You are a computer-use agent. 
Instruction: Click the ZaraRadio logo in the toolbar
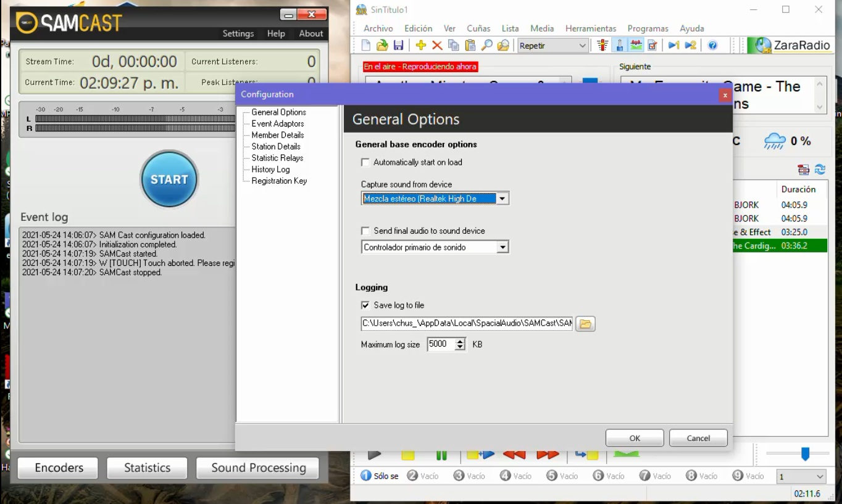791,45
